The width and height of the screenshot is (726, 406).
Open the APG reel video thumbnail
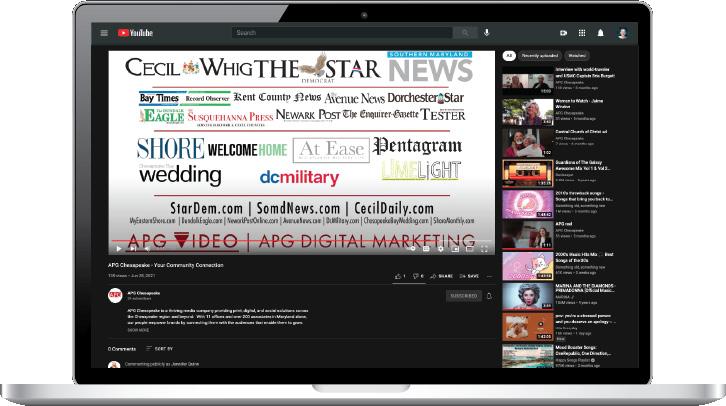click(528, 235)
